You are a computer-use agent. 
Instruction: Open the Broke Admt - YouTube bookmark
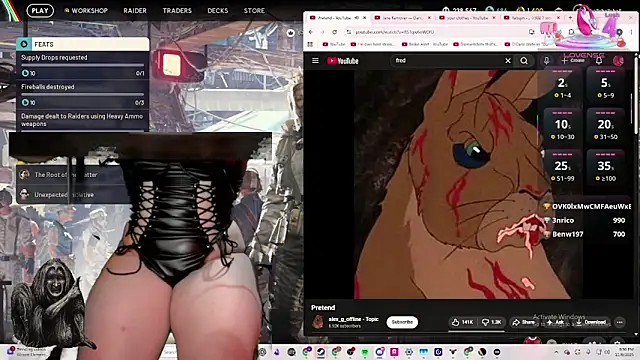424,44
